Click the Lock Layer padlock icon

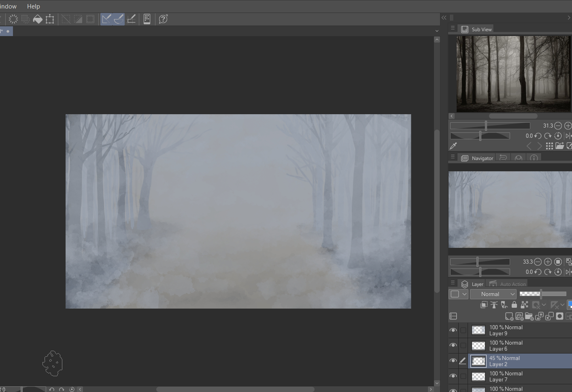[x=514, y=305]
